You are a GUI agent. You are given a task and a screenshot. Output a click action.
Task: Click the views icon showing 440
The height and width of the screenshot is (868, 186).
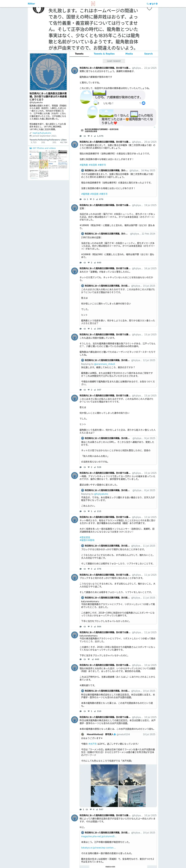click(93, 659)
